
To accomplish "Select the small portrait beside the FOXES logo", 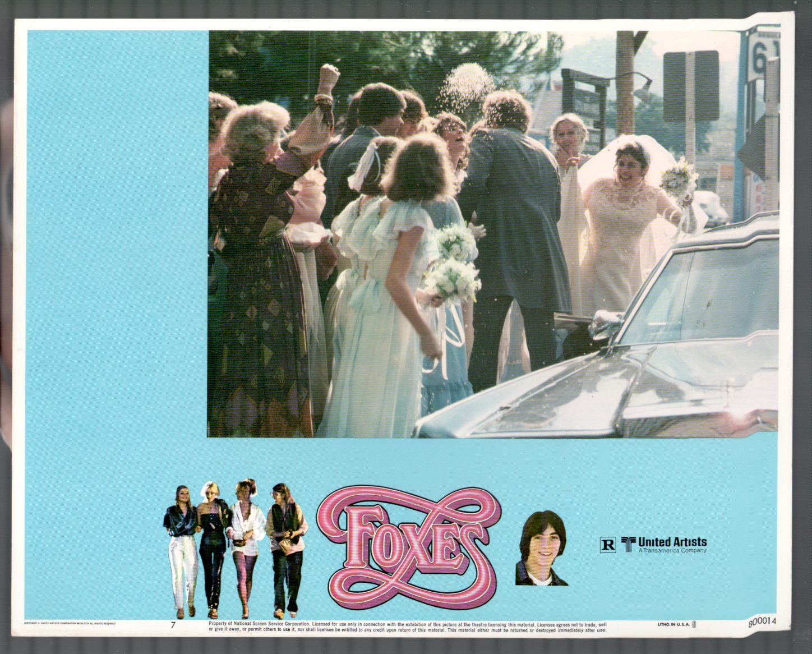I will pos(541,548).
